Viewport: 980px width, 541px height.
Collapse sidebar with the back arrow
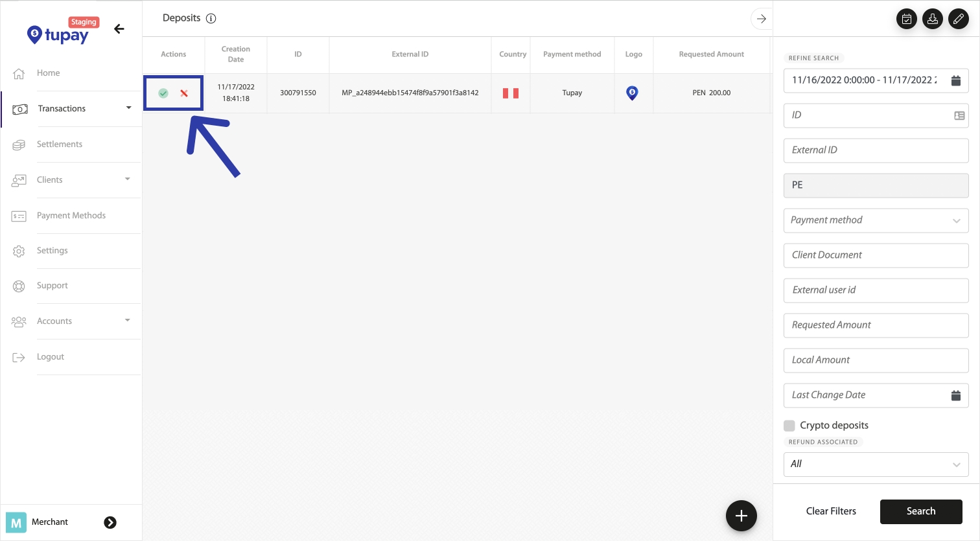pos(119,29)
